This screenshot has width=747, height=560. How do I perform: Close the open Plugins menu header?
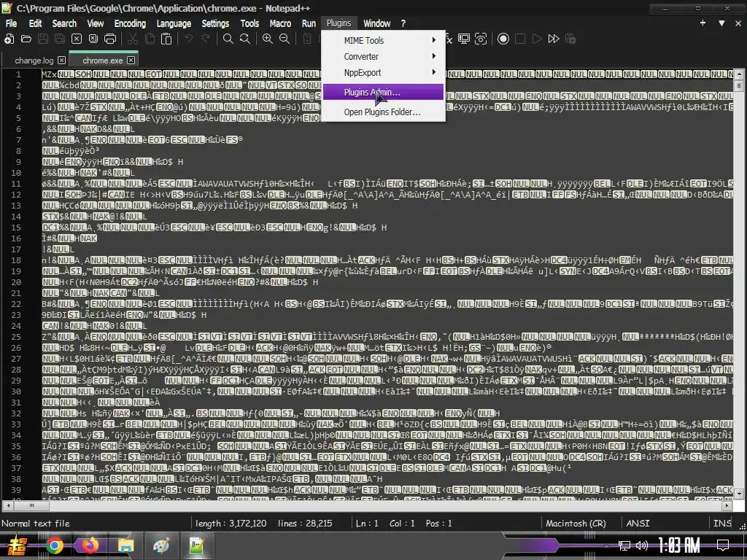[338, 23]
